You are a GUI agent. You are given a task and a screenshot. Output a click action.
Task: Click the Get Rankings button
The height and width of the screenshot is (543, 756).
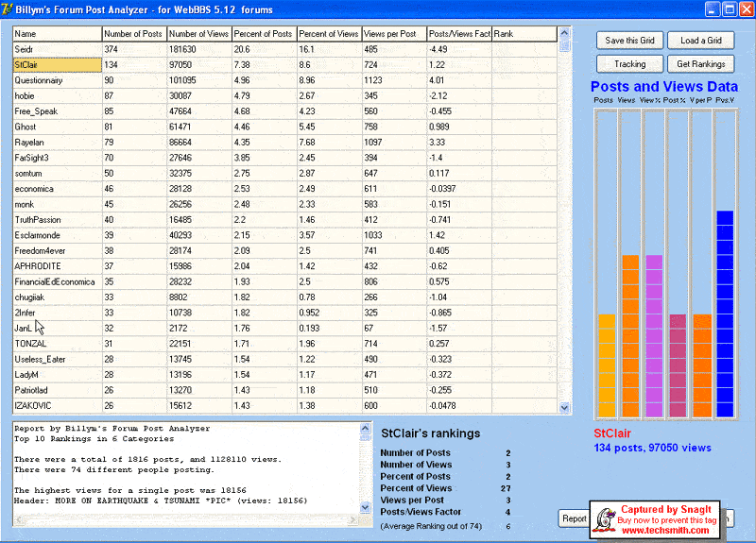700,64
